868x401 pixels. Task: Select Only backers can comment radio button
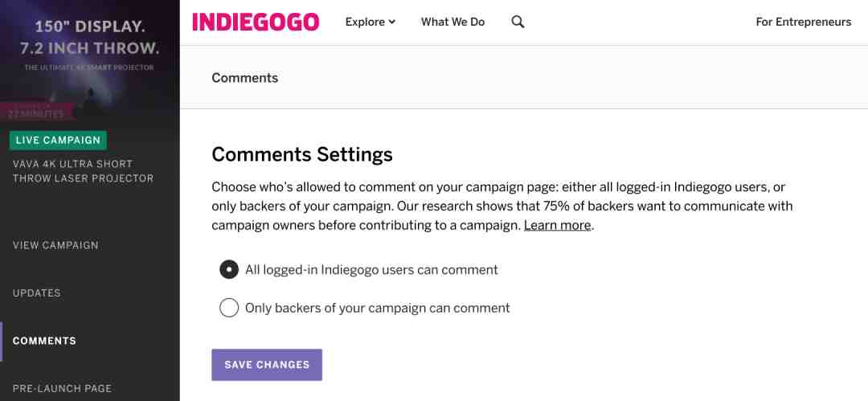click(228, 308)
